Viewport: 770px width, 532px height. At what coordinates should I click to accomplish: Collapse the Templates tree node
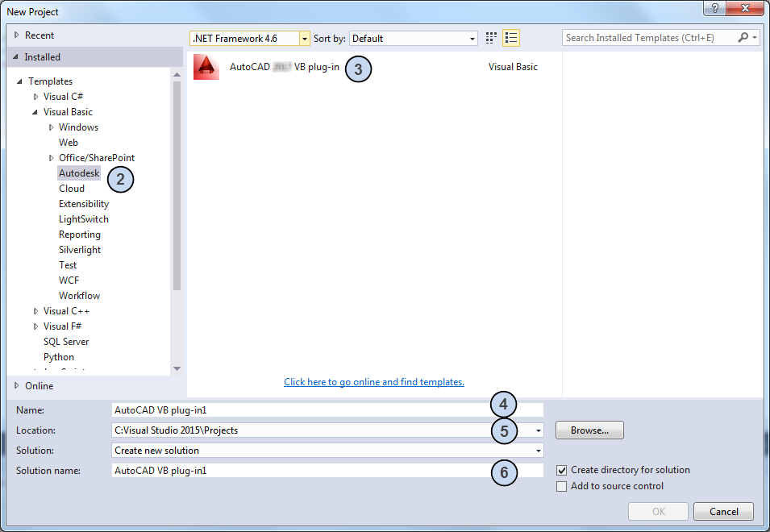(19, 81)
